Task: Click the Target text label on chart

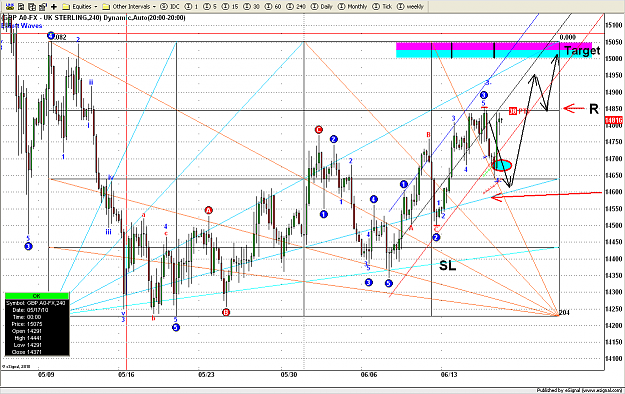Action: click(582, 51)
